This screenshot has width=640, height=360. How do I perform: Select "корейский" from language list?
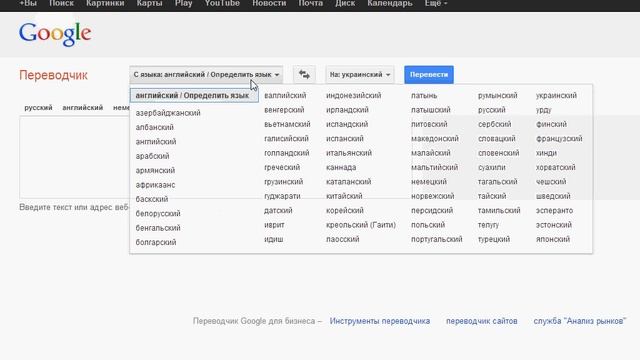344,211
